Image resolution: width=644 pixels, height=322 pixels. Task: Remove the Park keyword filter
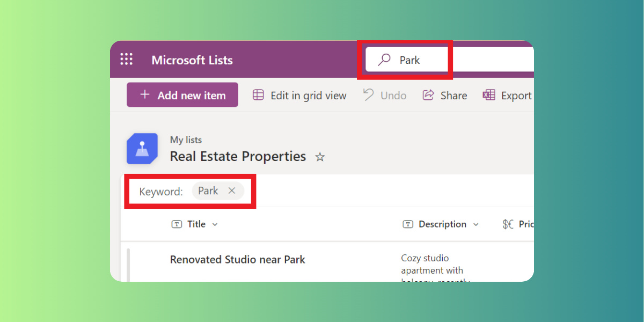(x=232, y=191)
